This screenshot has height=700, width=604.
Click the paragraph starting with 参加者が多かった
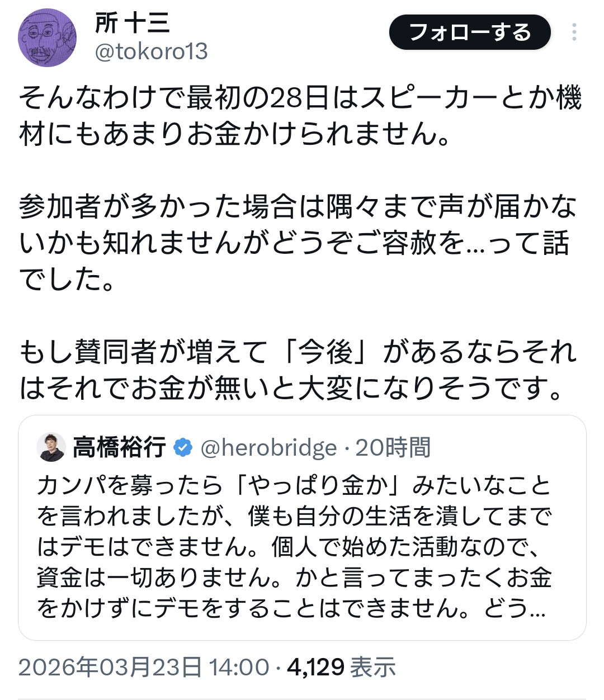pyautogui.click(x=296, y=243)
